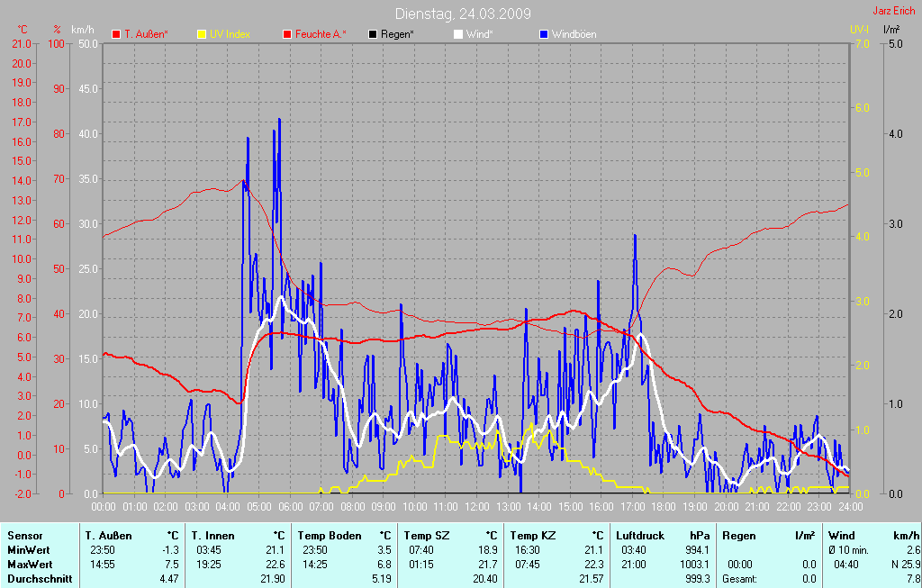Click the 'MaxWert' row header

coord(30,565)
